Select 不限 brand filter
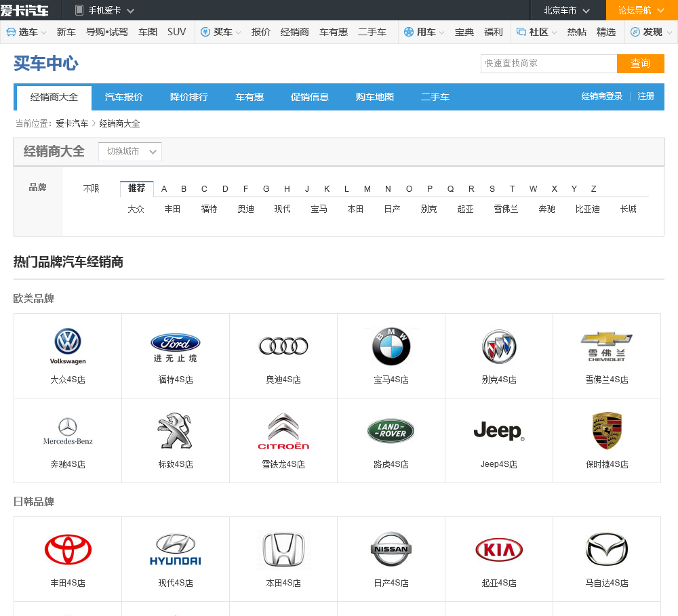The image size is (678, 616). [92, 188]
